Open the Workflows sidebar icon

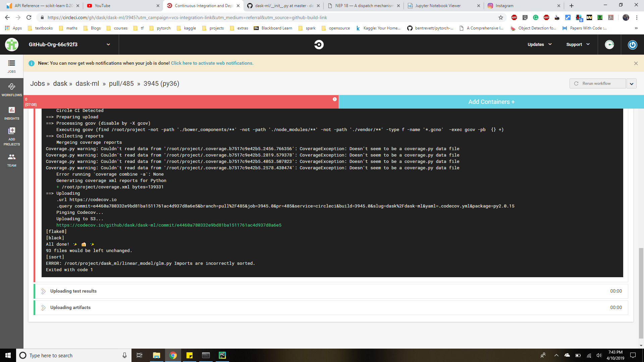(11, 89)
